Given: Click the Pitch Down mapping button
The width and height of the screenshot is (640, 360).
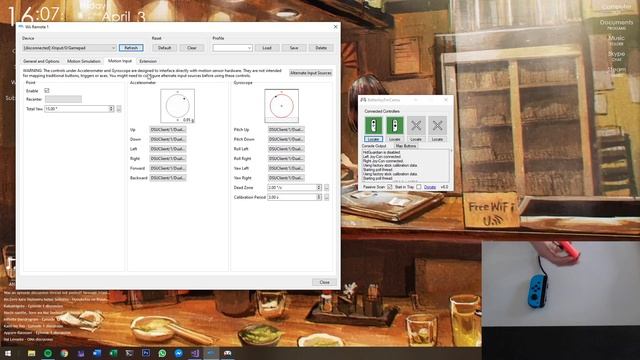Looking at the screenshot, I should pyautogui.click(x=286, y=139).
